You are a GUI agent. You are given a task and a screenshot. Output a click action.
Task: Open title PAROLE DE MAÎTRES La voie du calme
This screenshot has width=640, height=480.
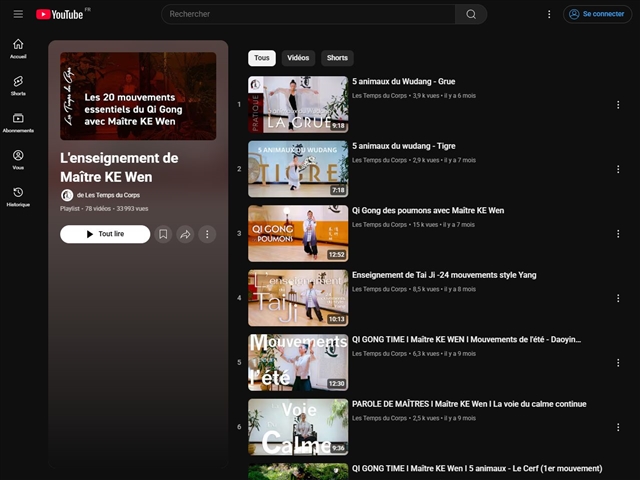469,404
